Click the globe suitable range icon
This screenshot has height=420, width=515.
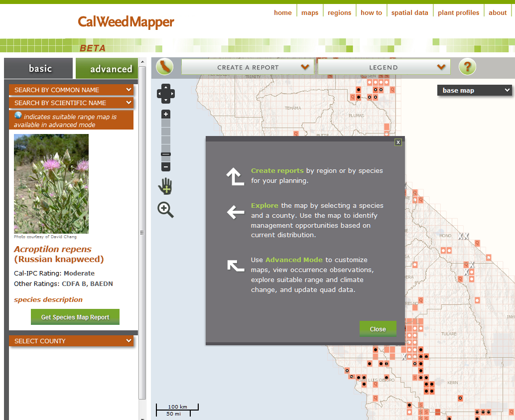(x=18, y=115)
